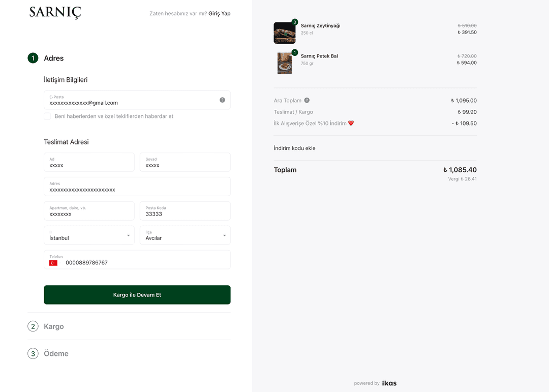Open the İl dropdown showing İstanbul

[89, 235]
